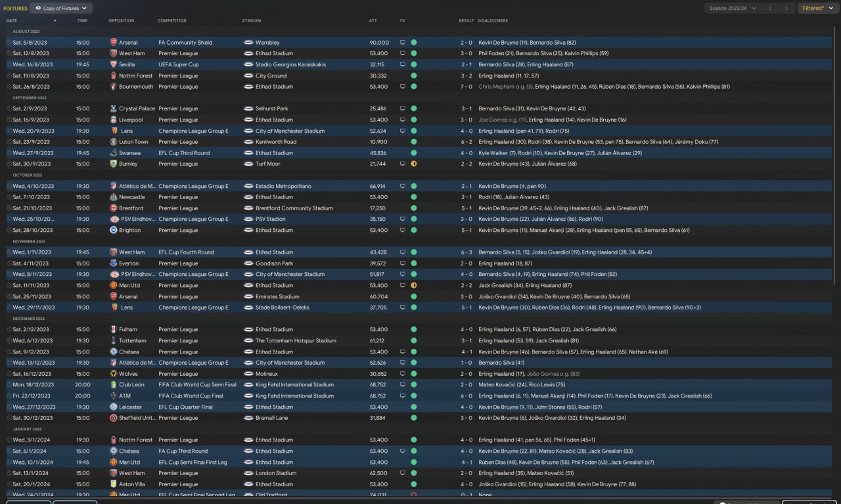
Task: Click the stadium icon beside Goodison Park
Action: pyautogui.click(x=248, y=263)
